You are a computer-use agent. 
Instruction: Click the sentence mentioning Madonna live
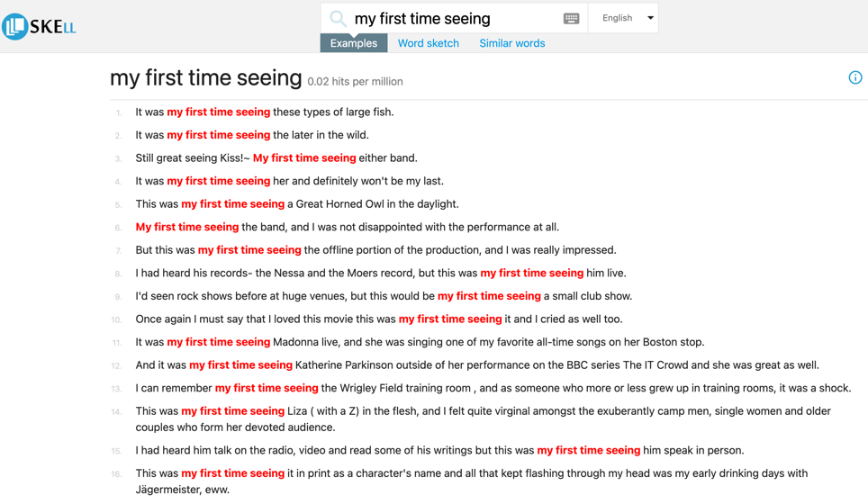(x=420, y=342)
